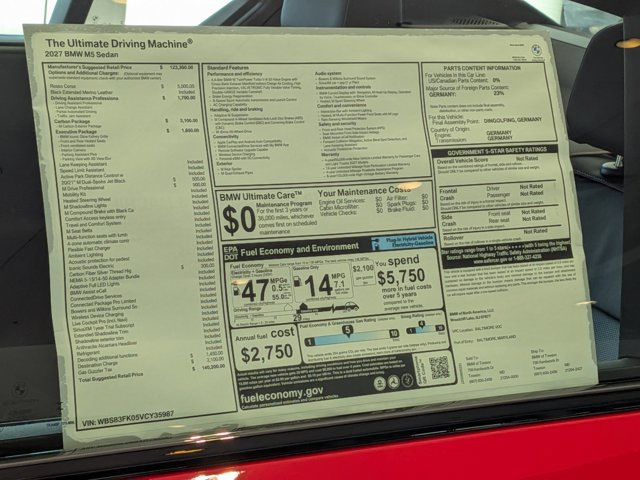Image resolution: width=640 pixels, height=480 pixels.
Task: Click the 140,200.00 total price value
Action: click(x=213, y=367)
